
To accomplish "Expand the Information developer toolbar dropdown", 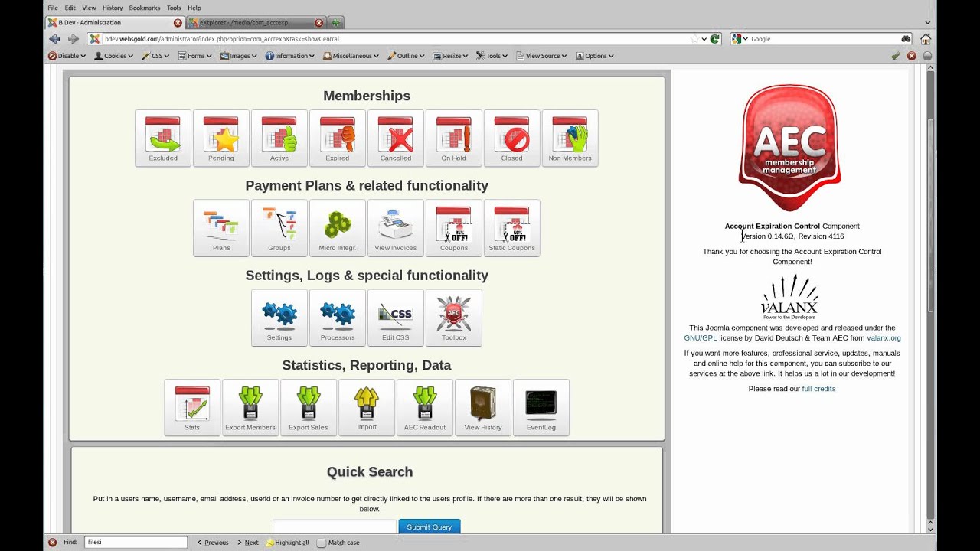I will (x=290, y=56).
